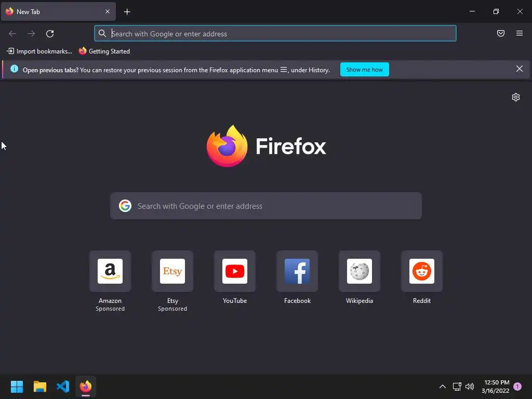Dismiss the previous tabs notification bar
The image size is (532, 399).
click(x=520, y=69)
